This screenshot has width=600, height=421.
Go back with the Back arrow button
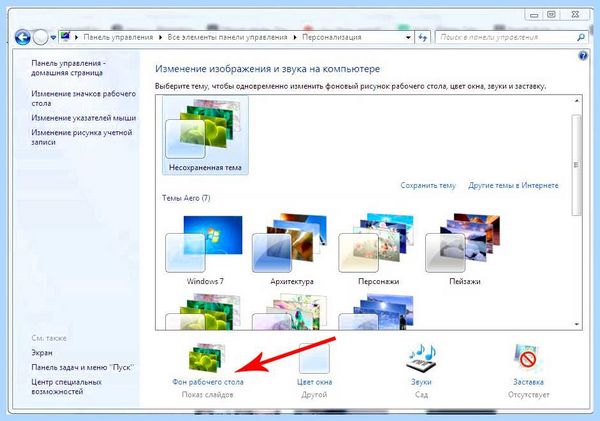click(23, 38)
